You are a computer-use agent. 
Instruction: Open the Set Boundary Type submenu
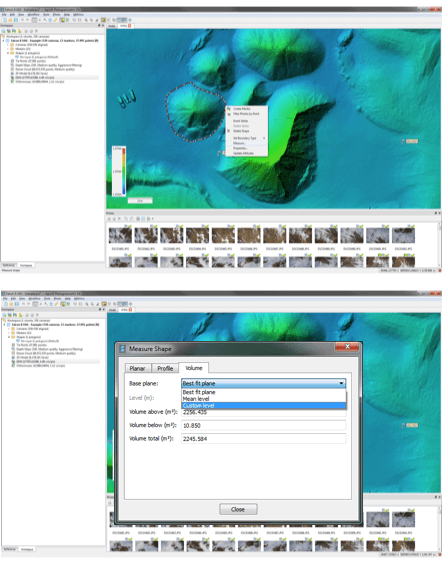pos(247,138)
